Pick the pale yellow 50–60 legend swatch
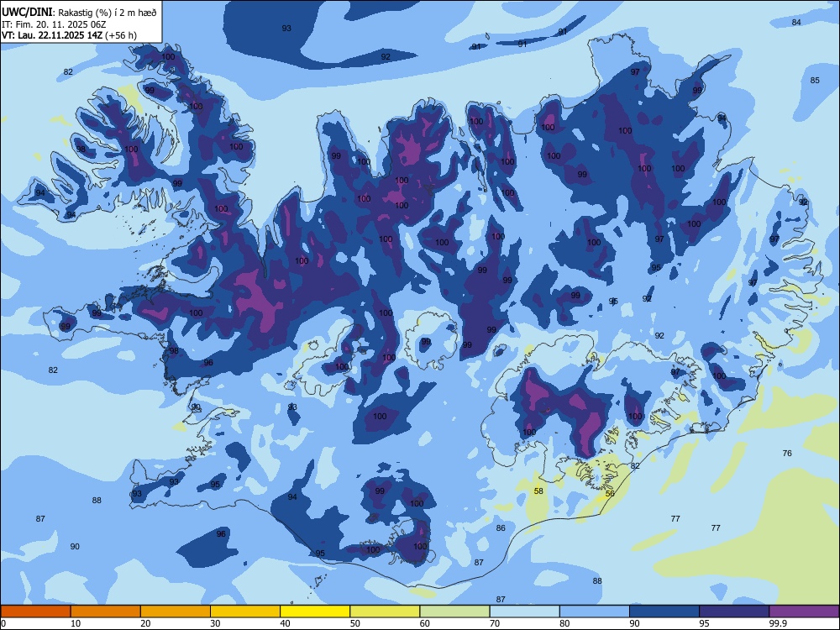840x630 pixels. [x=386, y=612]
